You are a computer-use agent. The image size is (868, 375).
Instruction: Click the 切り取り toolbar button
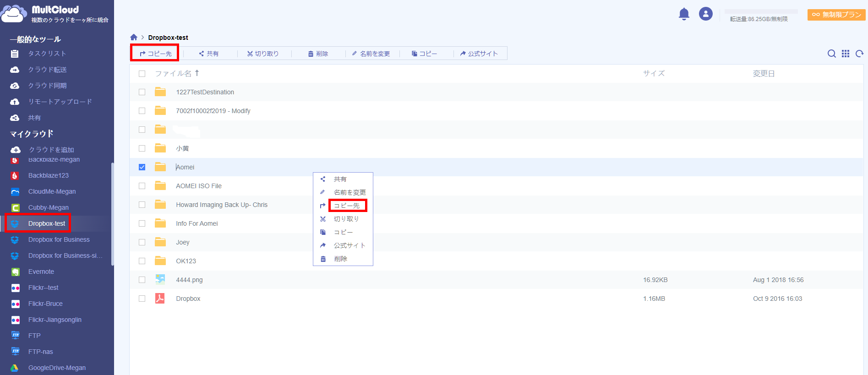(263, 54)
